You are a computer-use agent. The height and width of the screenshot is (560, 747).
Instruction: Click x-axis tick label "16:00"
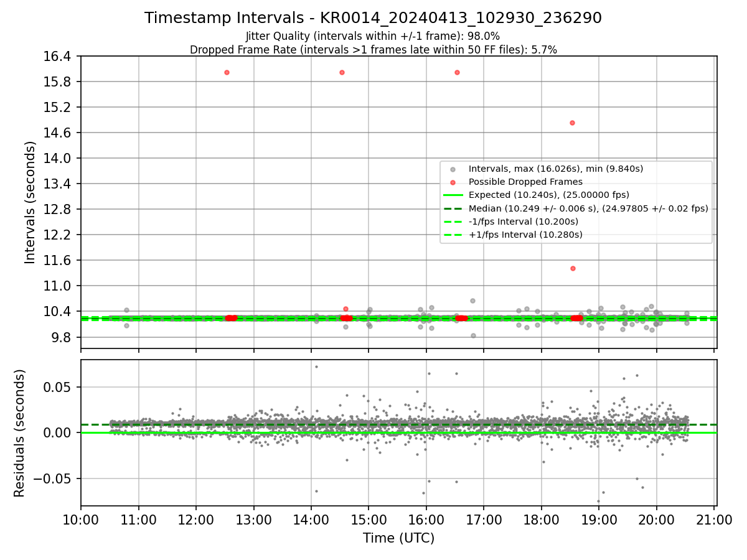pyautogui.click(x=426, y=520)
